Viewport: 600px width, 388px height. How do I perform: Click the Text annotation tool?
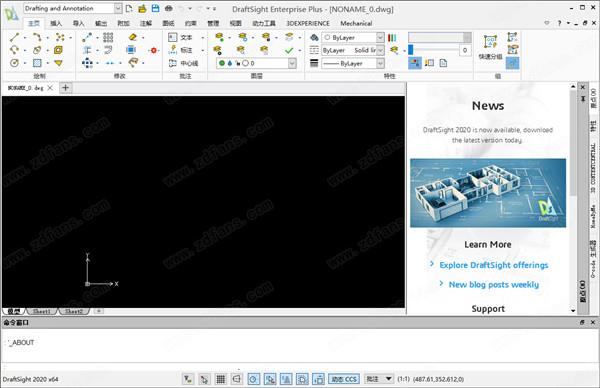181,37
